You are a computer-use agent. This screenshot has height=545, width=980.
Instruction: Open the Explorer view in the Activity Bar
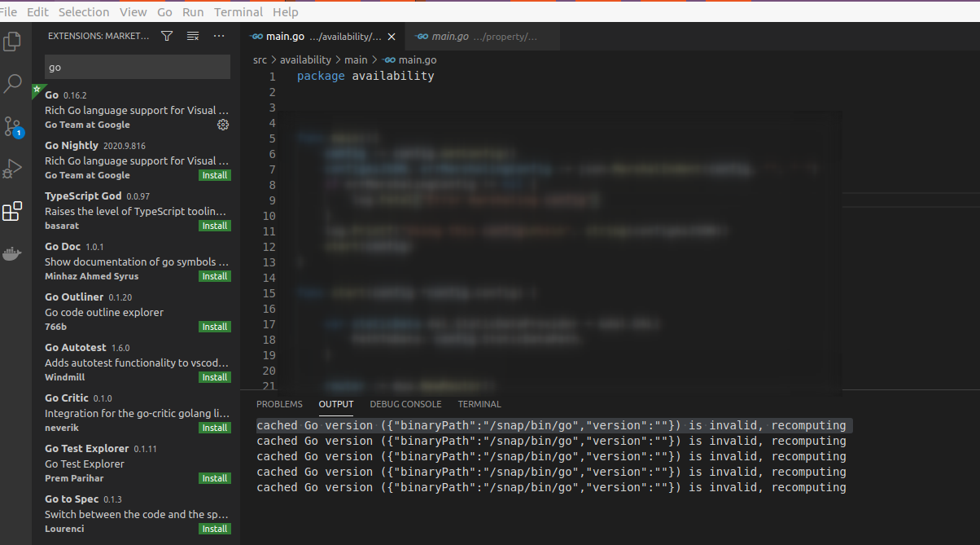(12, 41)
